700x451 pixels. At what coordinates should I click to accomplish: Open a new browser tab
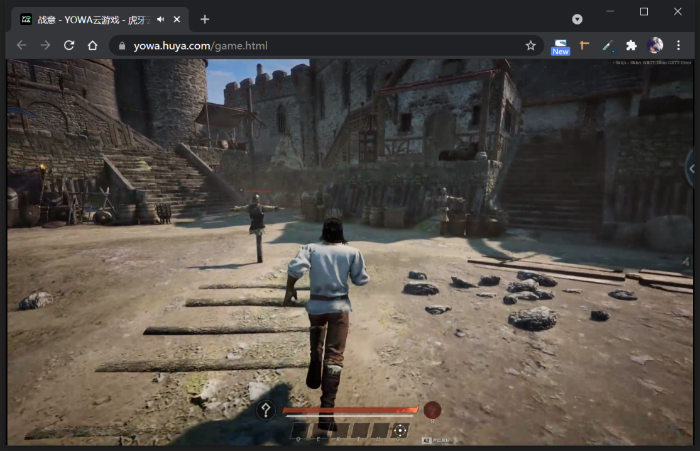(x=204, y=19)
